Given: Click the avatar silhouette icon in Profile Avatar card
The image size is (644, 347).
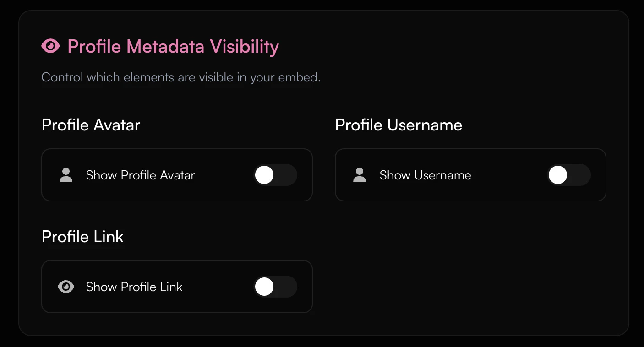Looking at the screenshot, I should pos(65,175).
